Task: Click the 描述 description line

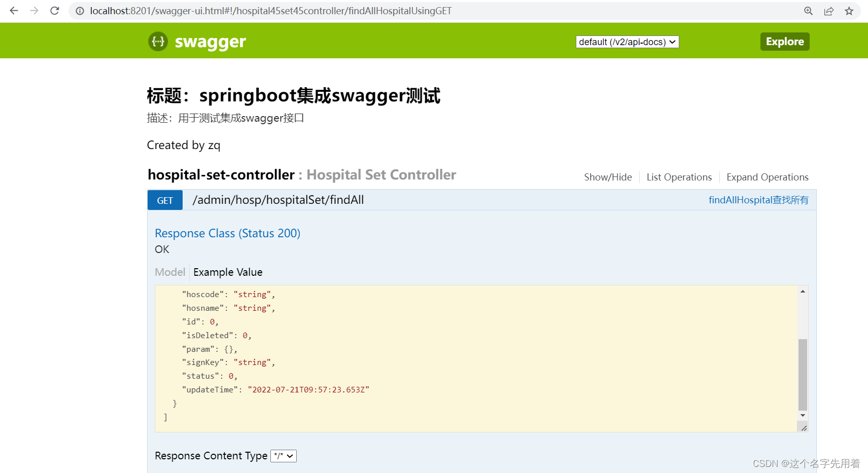Action: pyautogui.click(x=225, y=118)
